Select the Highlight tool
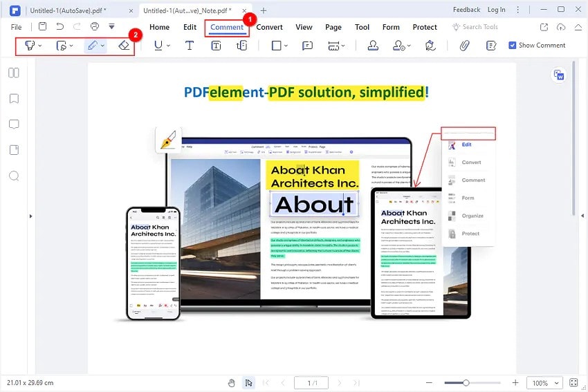Image resolution: width=588 pixels, height=392 pixels. 30,46
